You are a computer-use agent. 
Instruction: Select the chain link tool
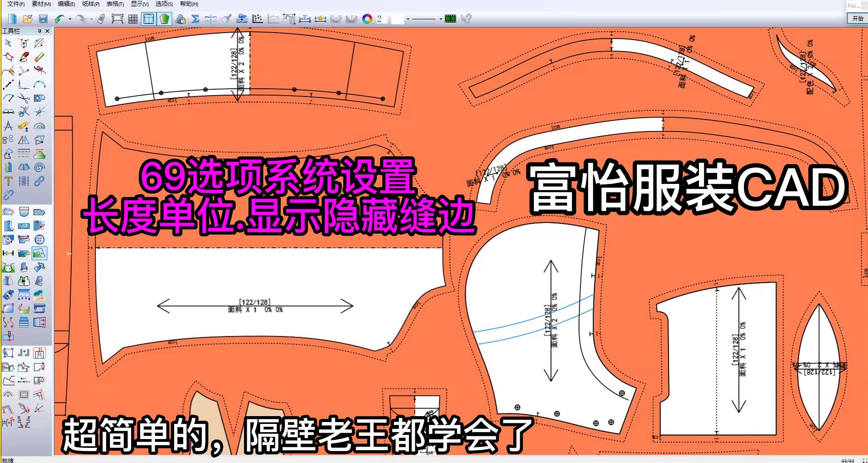(x=40, y=181)
